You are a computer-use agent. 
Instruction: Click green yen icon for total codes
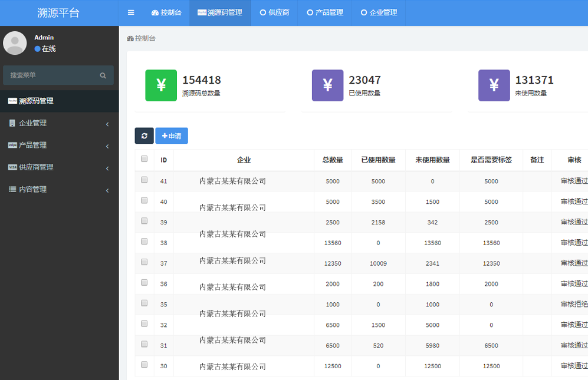[161, 85]
